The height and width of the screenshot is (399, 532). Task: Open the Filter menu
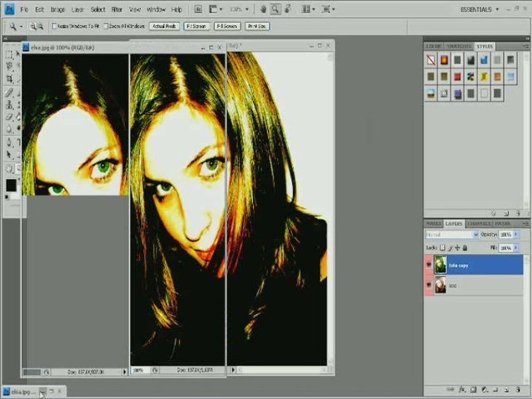(117, 9)
